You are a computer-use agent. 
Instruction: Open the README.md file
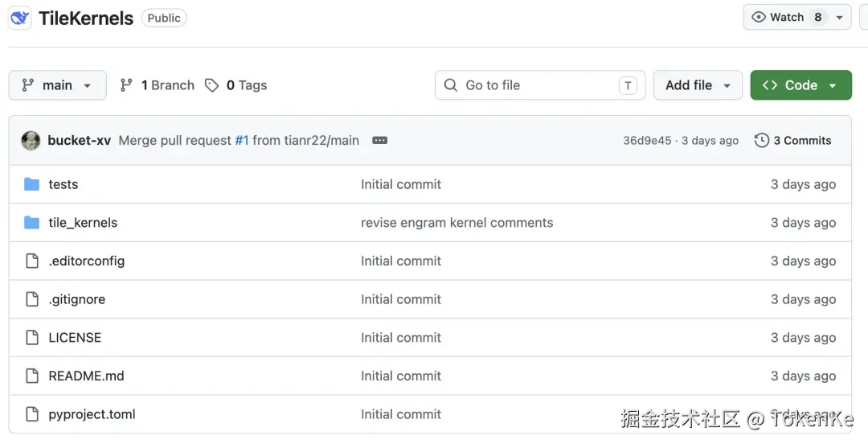[86, 376]
